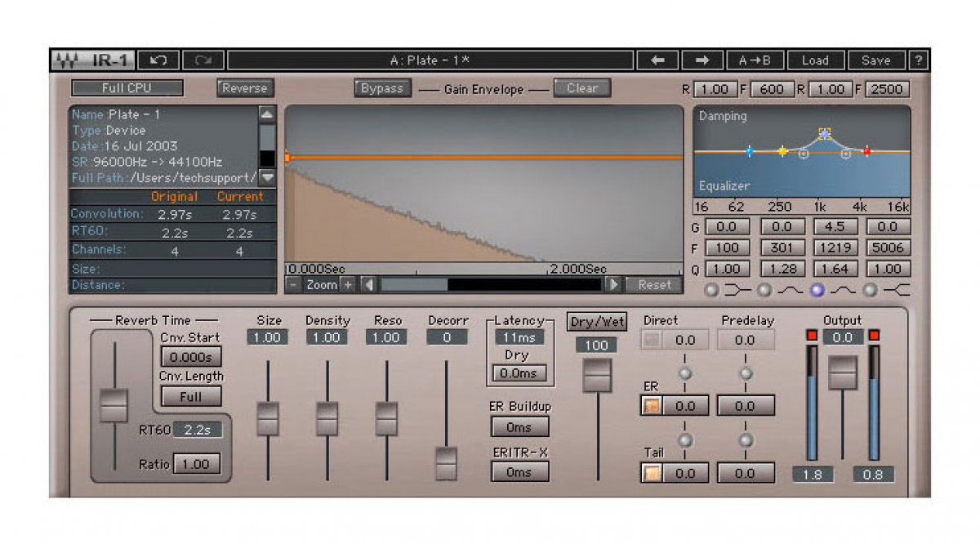Click the Size slider handle

pos(268,418)
